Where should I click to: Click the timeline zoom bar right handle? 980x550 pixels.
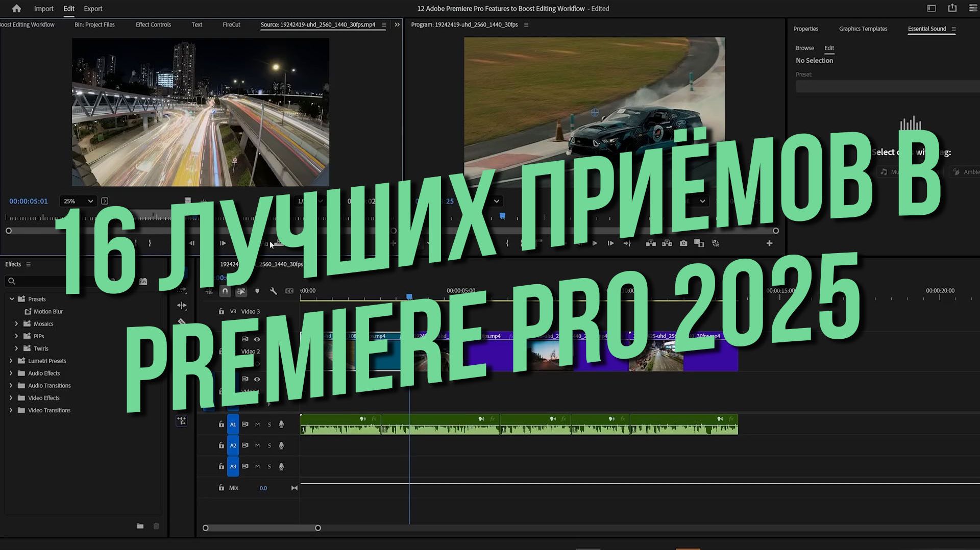(x=318, y=528)
